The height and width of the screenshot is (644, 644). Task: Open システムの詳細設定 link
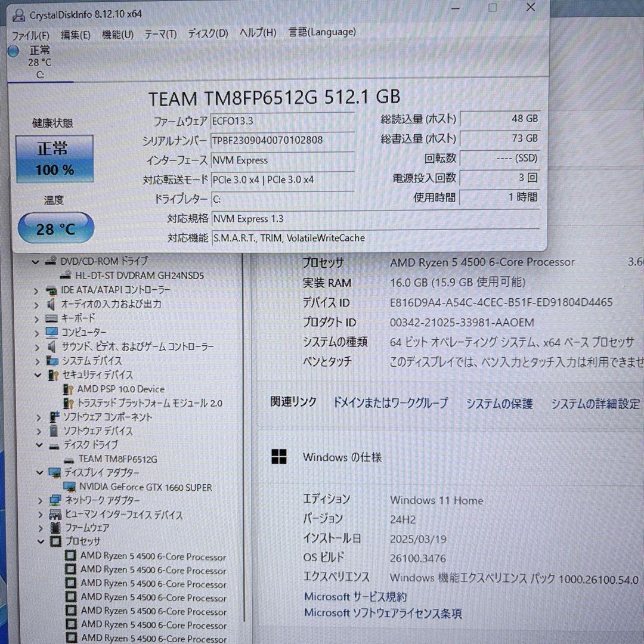tap(596, 404)
